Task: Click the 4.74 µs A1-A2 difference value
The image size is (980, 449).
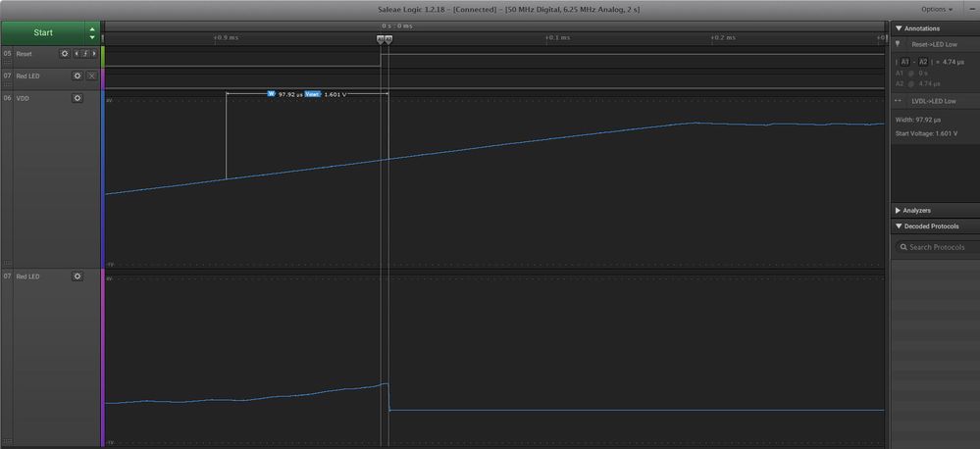Action: pyautogui.click(x=954, y=62)
